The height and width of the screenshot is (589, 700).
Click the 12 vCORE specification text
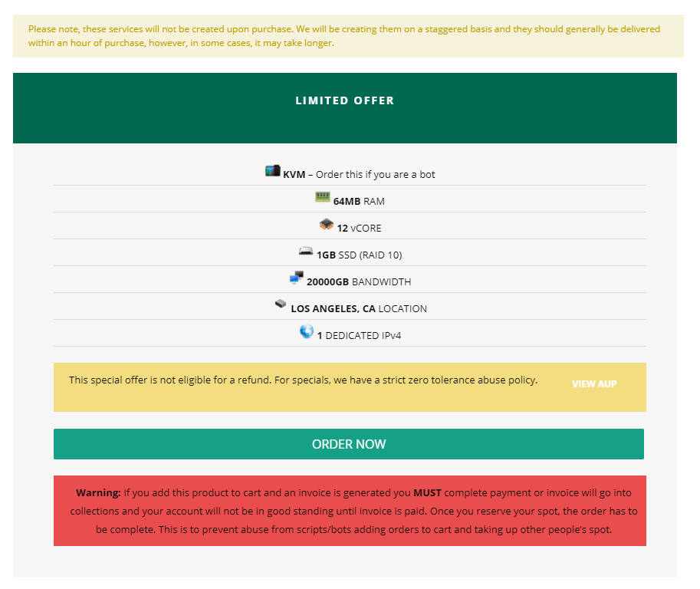359,229
